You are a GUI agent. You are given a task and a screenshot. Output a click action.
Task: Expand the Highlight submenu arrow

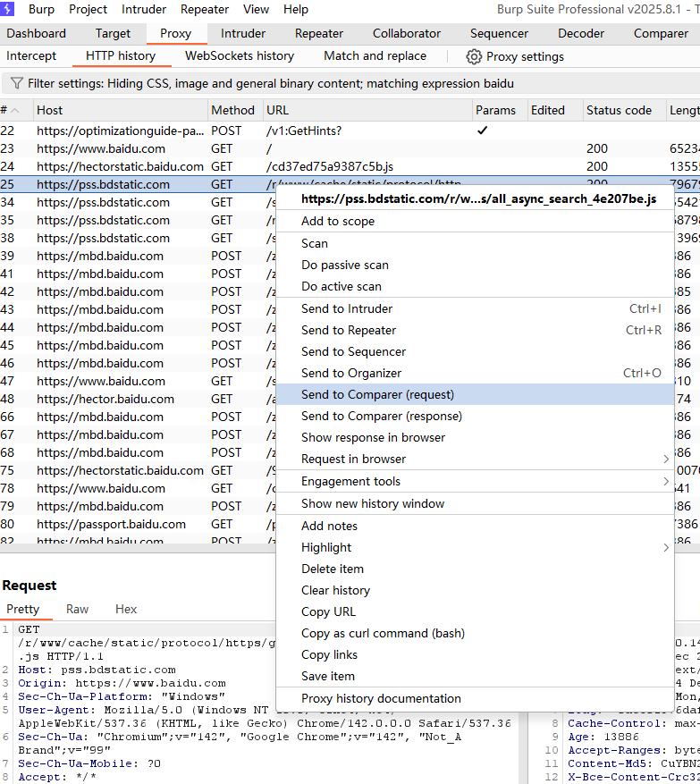click(x=665, y=547)
